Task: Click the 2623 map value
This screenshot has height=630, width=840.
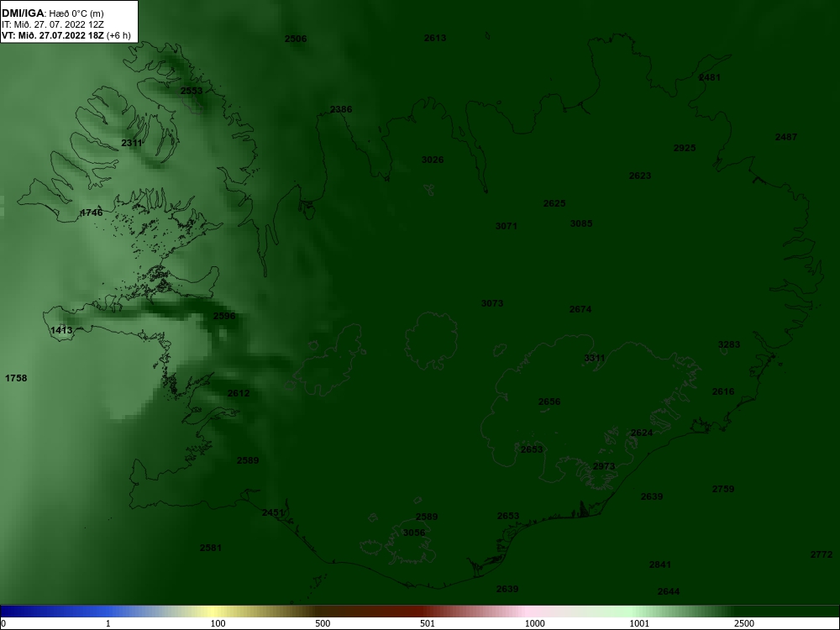Action: point(640,176)
